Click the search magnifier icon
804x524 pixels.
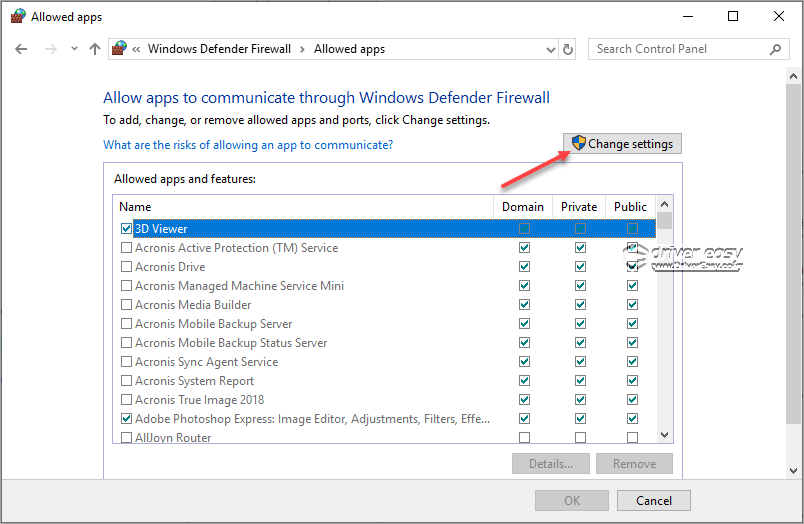pyautogui.click(x=775, y=49)
